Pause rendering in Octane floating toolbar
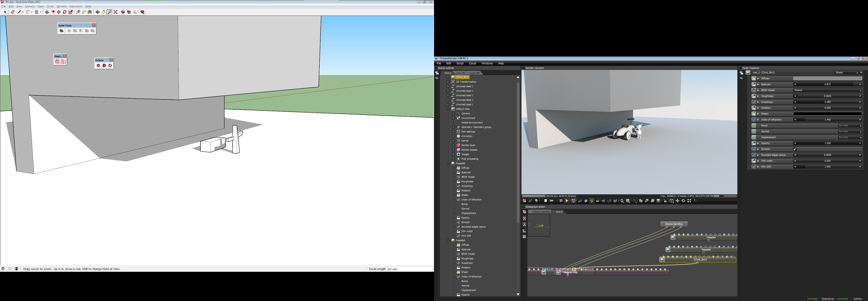868x301 pixels. tap(104, 65)
